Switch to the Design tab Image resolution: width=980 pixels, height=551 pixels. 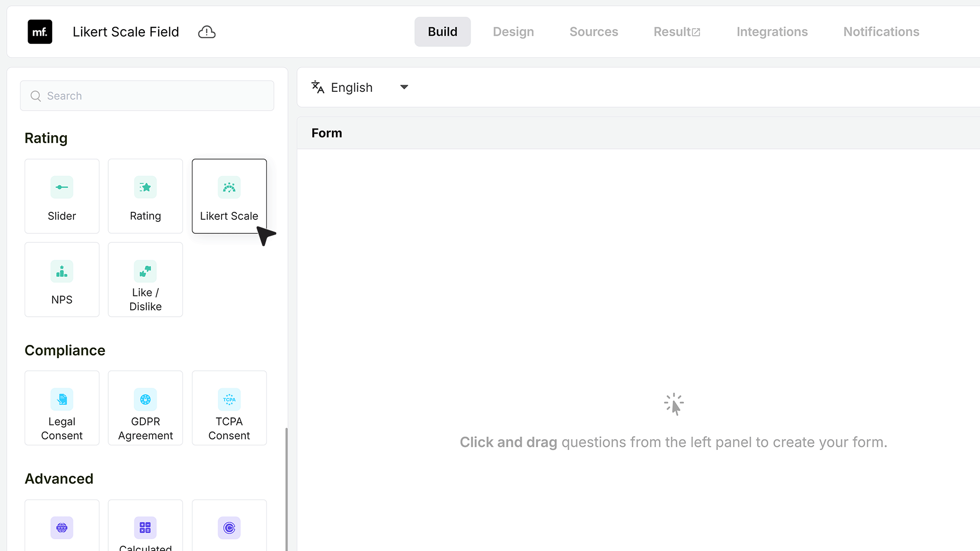pos(513,32)
